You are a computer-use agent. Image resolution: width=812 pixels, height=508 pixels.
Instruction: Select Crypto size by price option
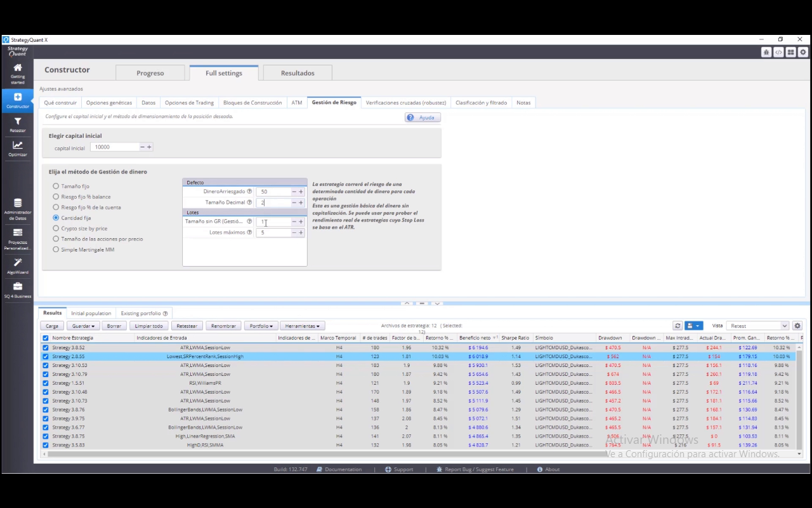click(x=56, y=229)
